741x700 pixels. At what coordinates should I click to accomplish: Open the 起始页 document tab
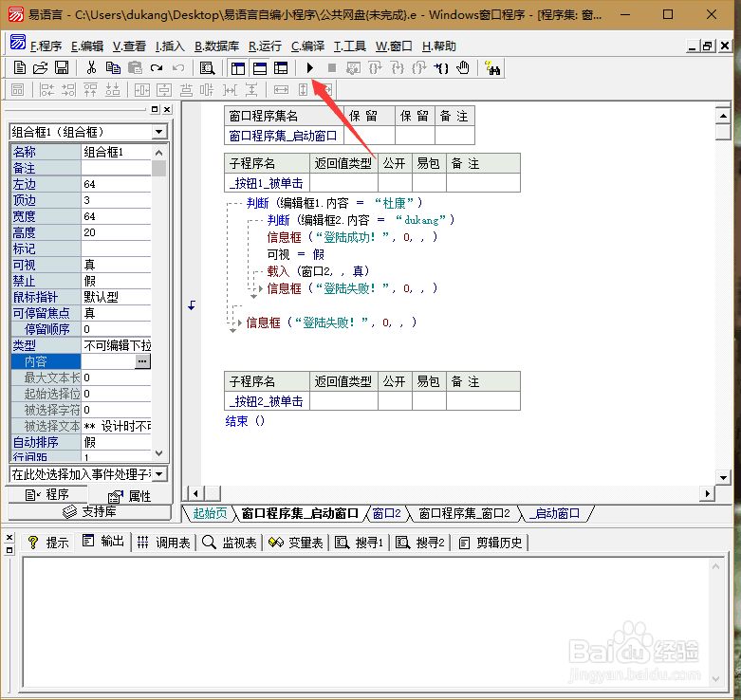pos(210,513)
